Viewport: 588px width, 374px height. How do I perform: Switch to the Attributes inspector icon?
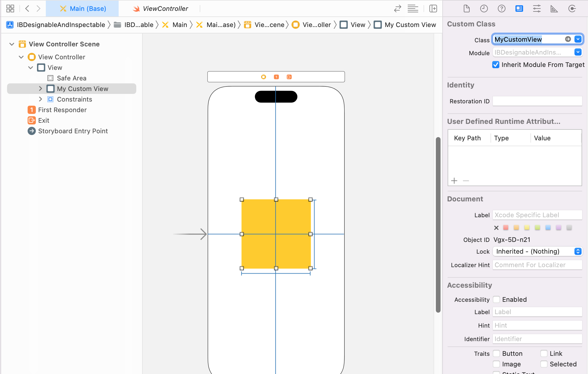pos(537,9)
